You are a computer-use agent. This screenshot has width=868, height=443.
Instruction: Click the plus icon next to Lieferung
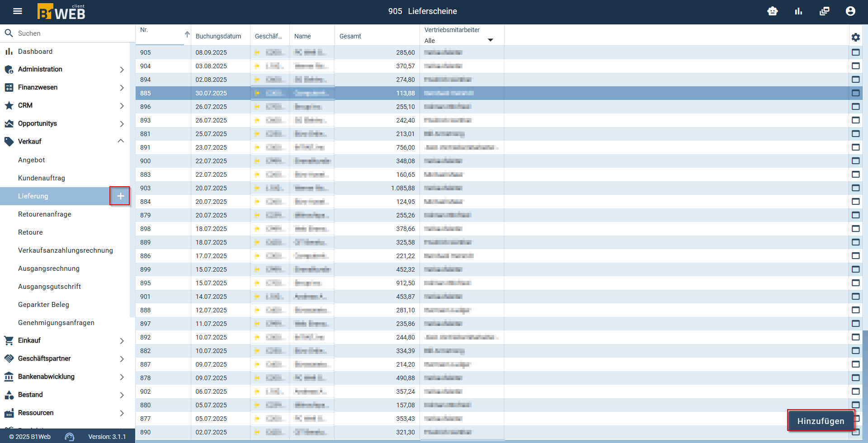tap(120, 196)
